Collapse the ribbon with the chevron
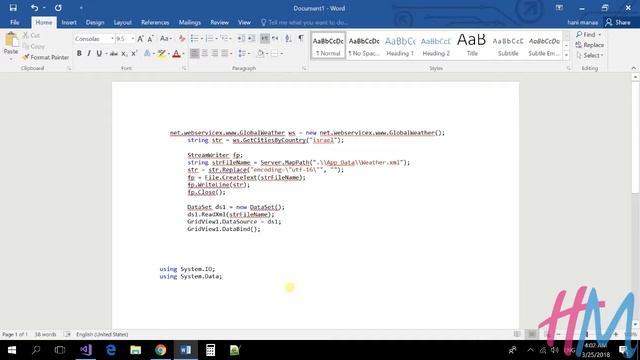The height and width of the screenshot is (360, 640). click(x=633, y=68)
